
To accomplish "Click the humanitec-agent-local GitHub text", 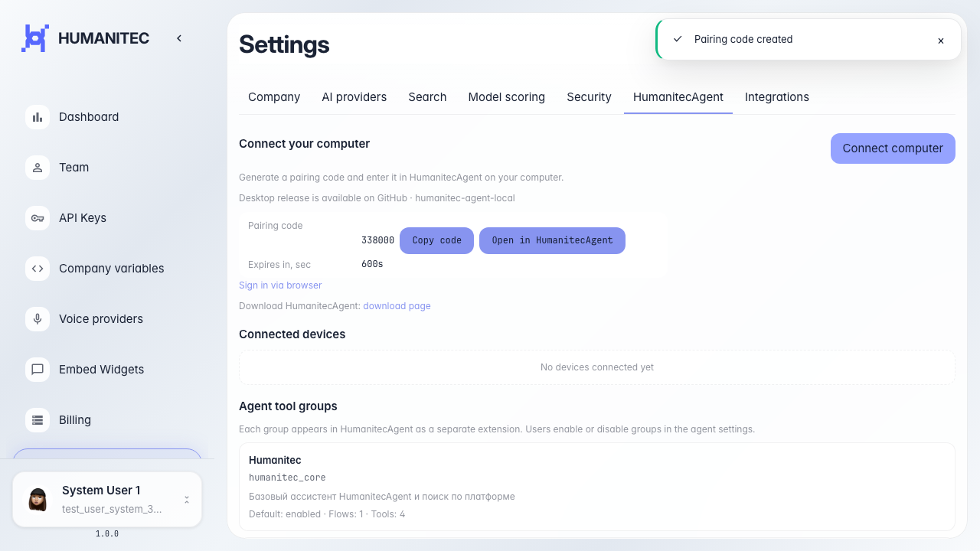I will point(465,198).
